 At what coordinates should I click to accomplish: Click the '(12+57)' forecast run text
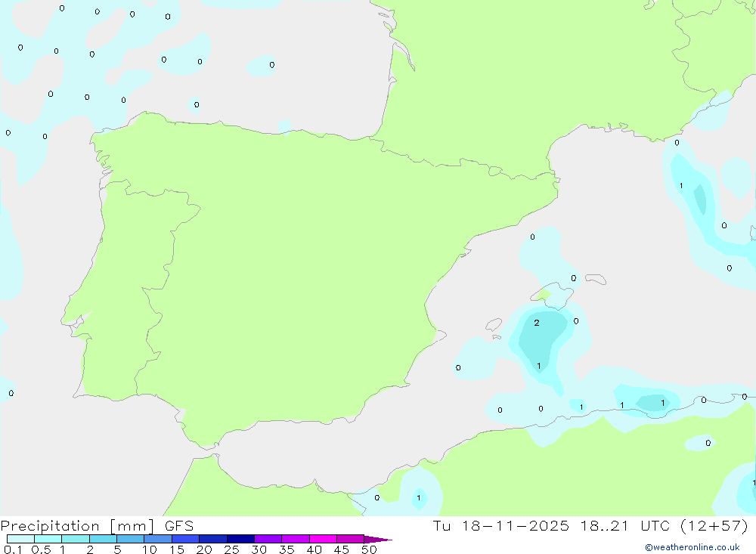[714, 526]
